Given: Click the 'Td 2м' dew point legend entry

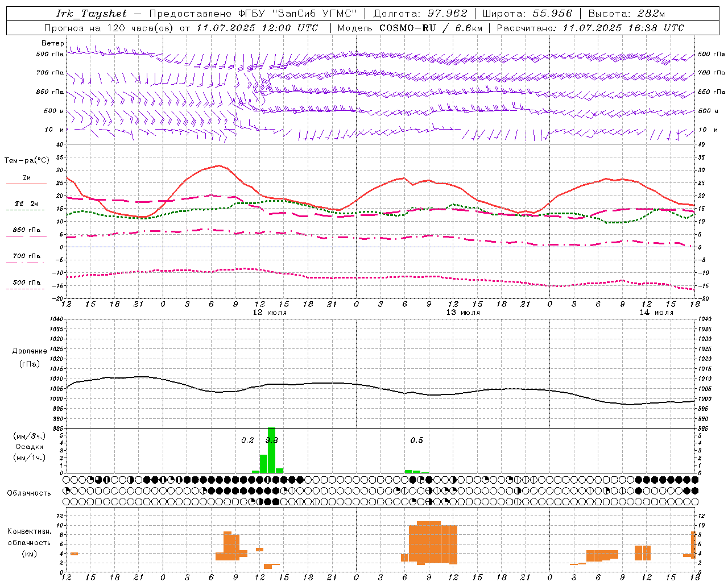Looking at the screenshot, I should (27, 203).
